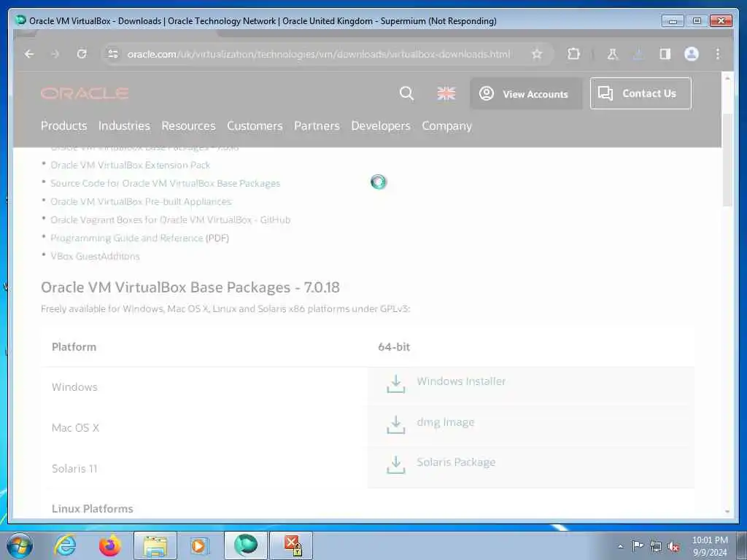The width and height of the screenshot is (747, 560).
Task: Launch Internet Explorer from taskbar
Action: pyautogui.click(x=65, y=545)
